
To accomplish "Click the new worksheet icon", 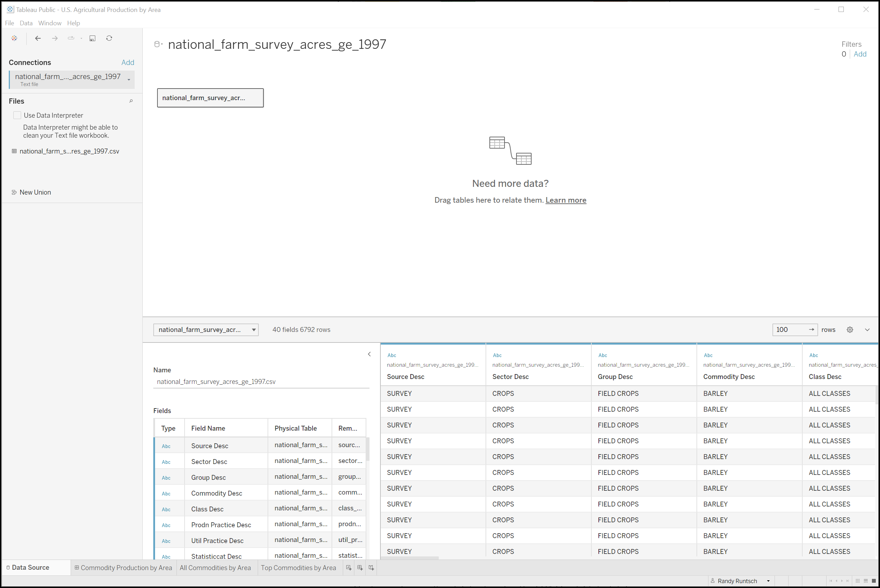I will (349, 568).
